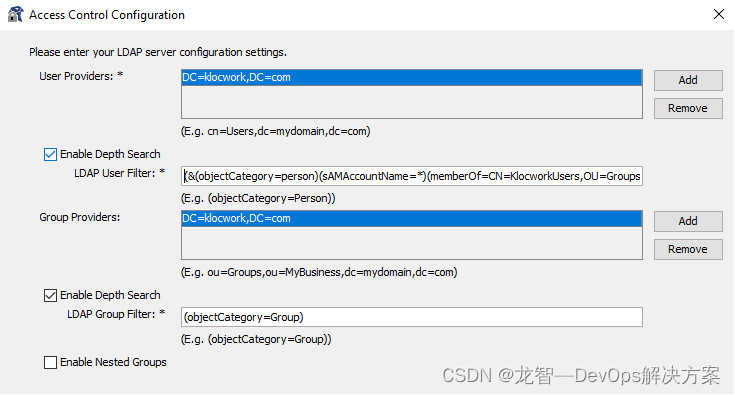Close the Access Control Configuration dialog
This screenshot has width=735, height=395.
tap(719, 15)
